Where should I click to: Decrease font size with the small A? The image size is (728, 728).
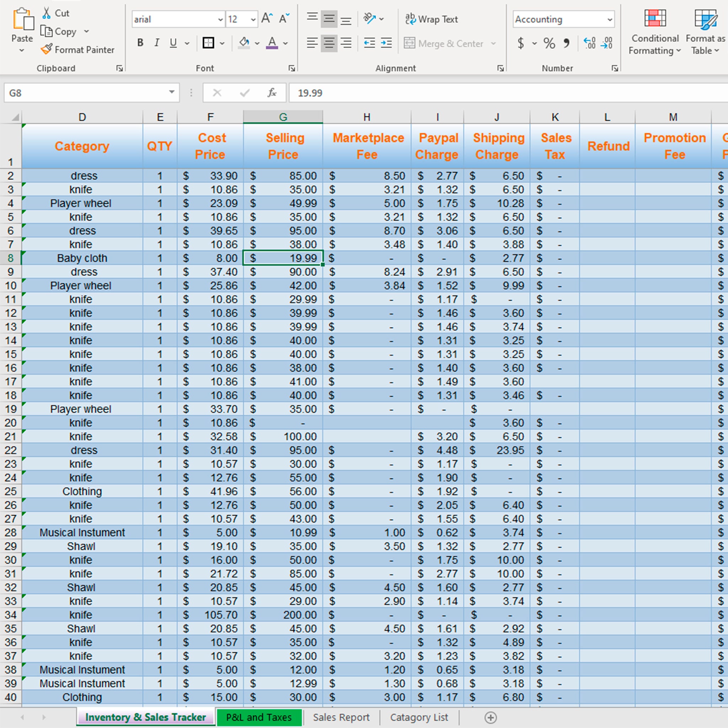coord(284,18)
